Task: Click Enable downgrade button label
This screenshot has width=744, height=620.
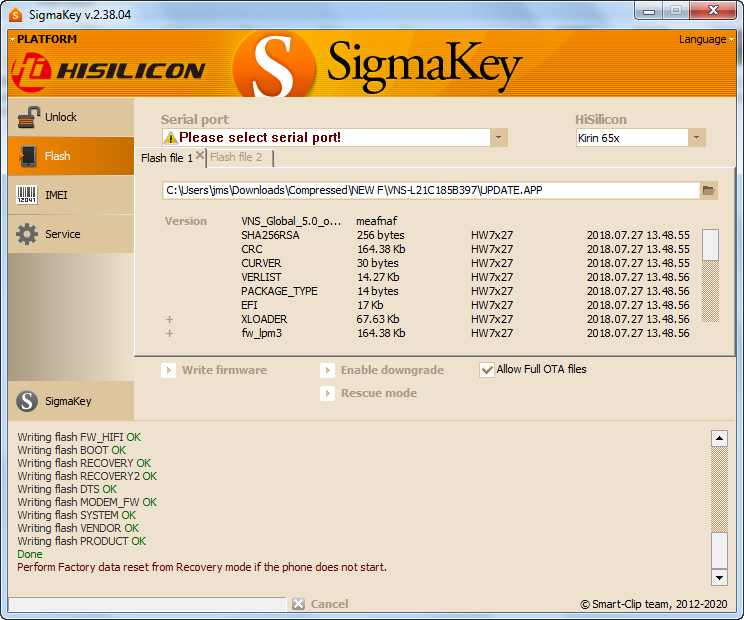Action: click(x=392, y=370)
